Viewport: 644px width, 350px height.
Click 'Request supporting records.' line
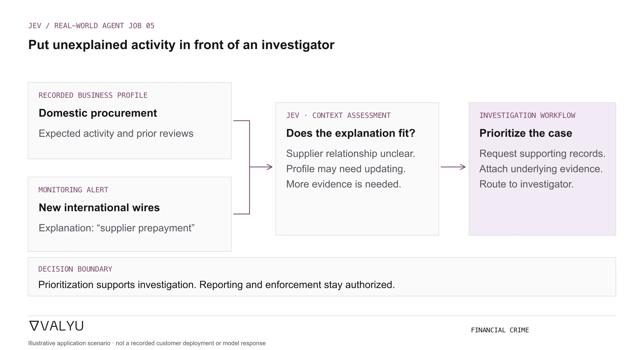(x=543, y=154)
